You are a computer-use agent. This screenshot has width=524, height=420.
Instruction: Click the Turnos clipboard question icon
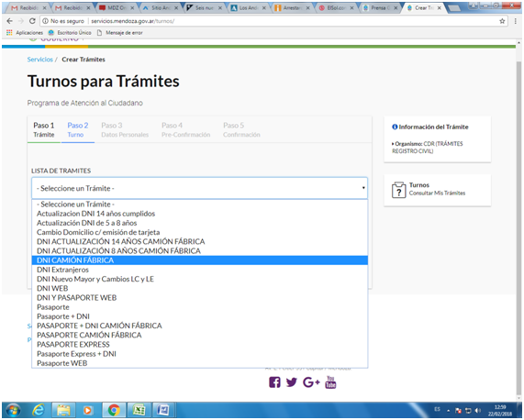click(x=398, y=190)
